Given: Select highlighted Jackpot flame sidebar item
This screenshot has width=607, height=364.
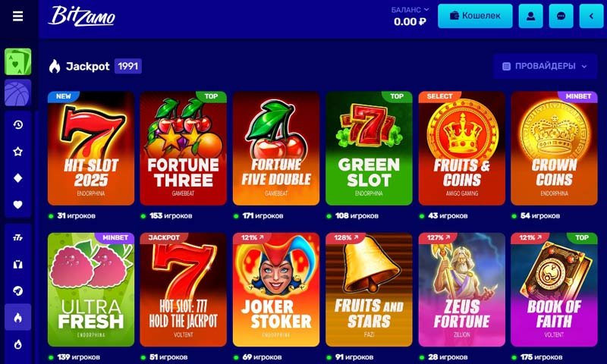Looking at the screenshot, I should pos(17,318).
